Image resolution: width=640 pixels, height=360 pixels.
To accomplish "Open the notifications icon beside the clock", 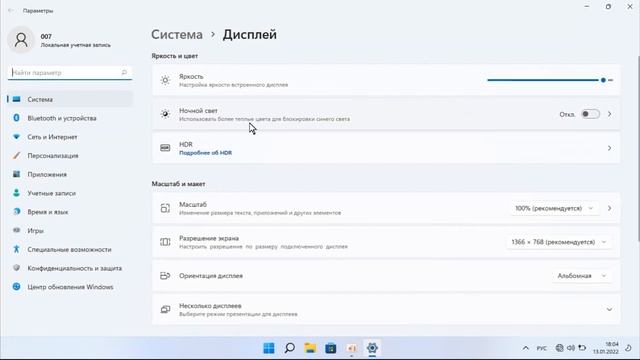I will 629,348.
